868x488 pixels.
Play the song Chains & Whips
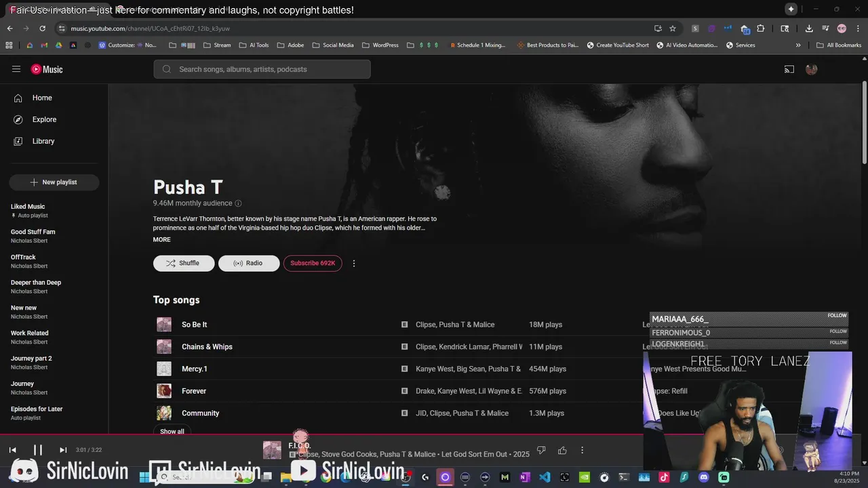click(x=207, y=347)
